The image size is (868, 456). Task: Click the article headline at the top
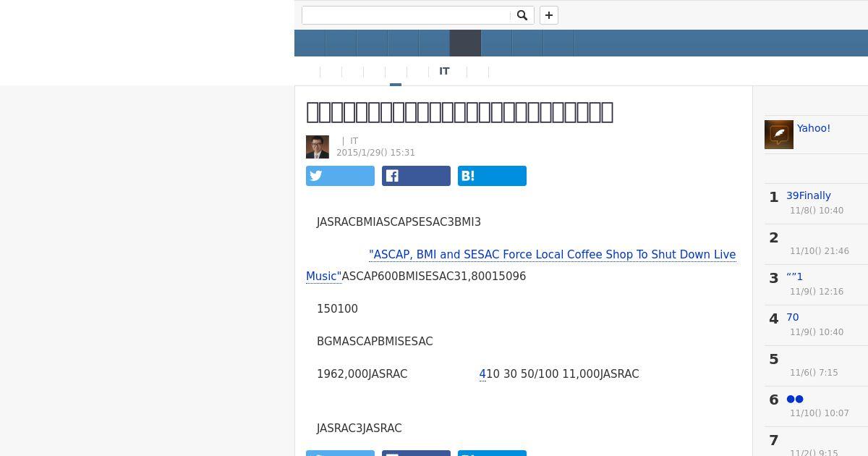(x=459, y=112)
